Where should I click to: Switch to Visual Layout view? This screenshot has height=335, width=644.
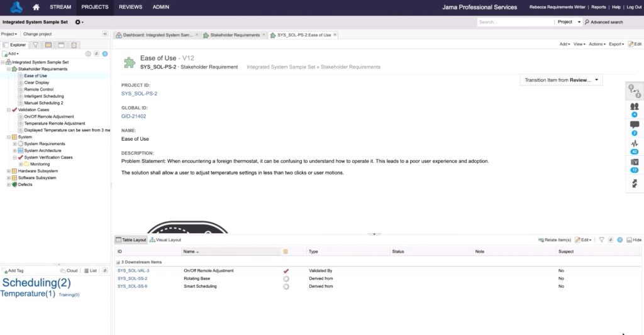coord(165,240)
